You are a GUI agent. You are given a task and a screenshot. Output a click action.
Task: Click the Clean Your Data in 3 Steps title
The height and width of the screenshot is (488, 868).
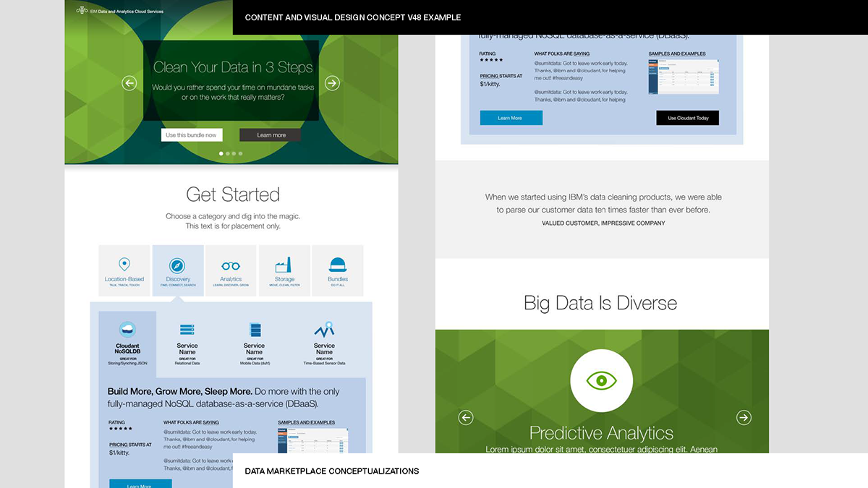pos(233,67)
